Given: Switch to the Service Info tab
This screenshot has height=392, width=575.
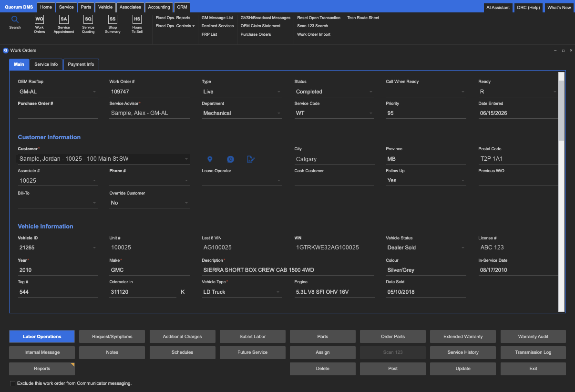Looking at the screenshot, I should (x=46, y=64).
